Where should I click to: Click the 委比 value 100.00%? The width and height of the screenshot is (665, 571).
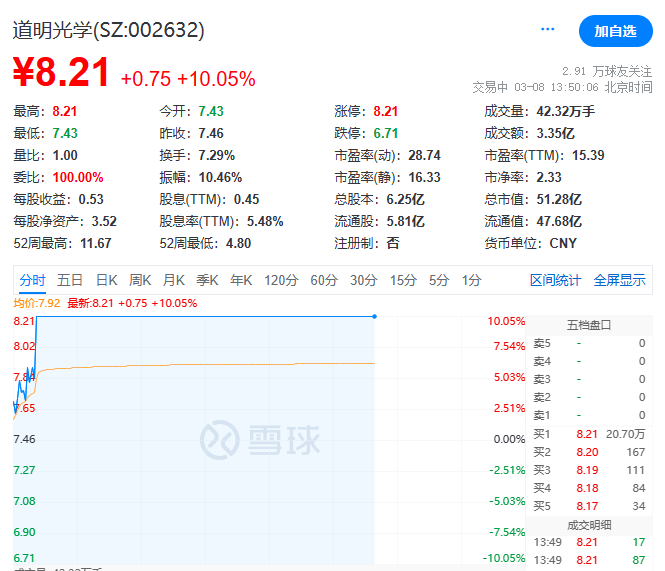click(x=78, y=177)
